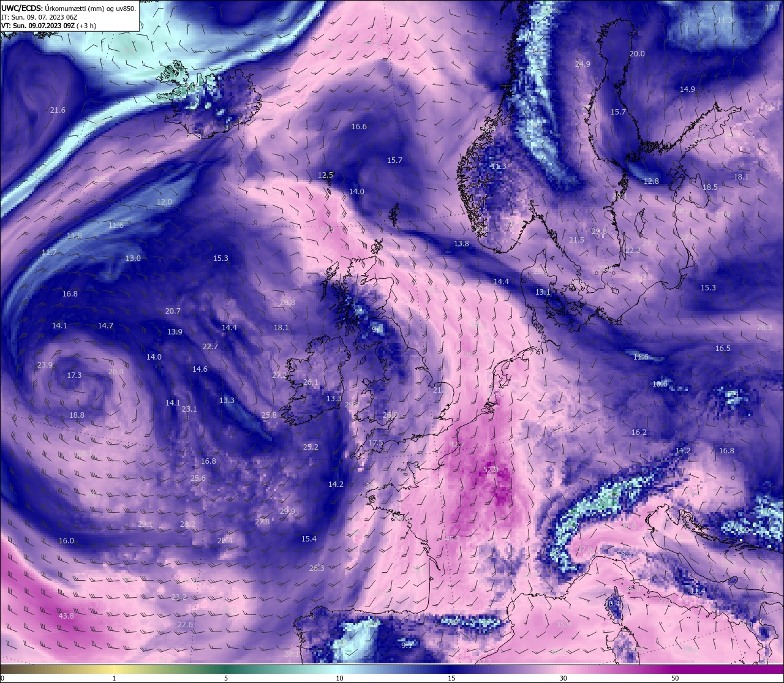Click the 0 tick label on the color scale
The image size is (784, 683).
point(2,678)
